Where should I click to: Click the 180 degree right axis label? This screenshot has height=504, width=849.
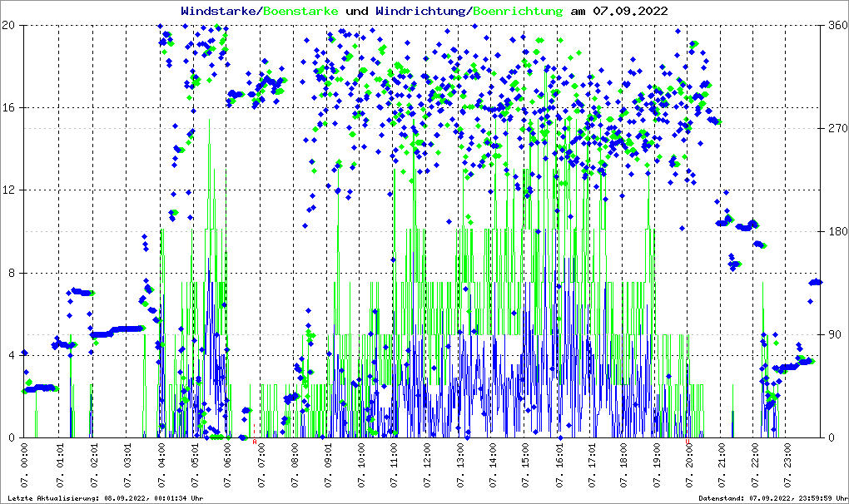click(836, 231)
